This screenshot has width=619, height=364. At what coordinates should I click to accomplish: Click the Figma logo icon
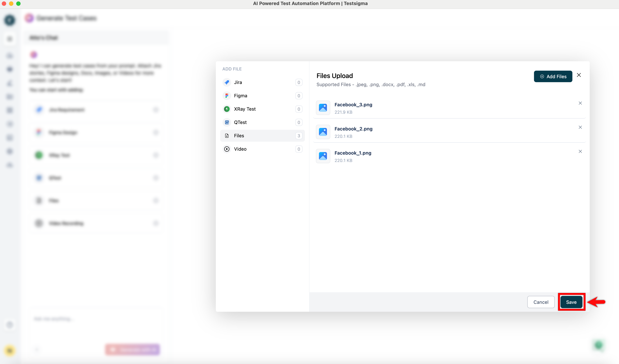226,96
